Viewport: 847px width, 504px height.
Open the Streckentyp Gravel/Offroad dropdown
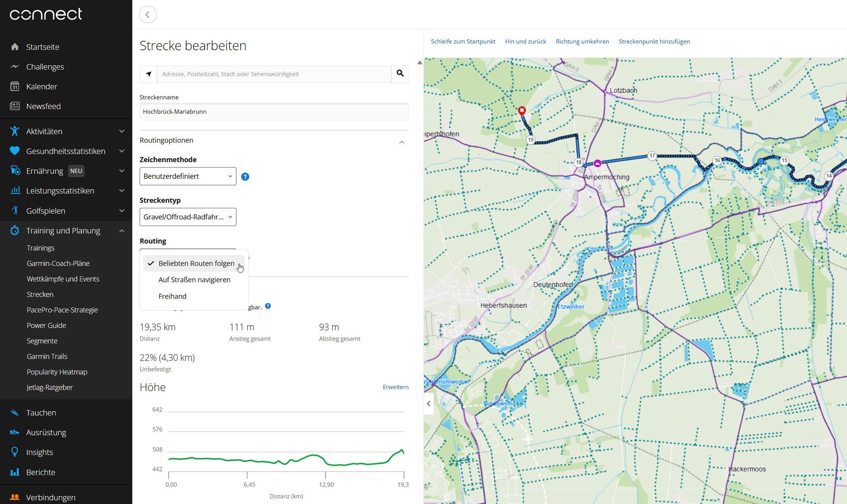(188, 217)
